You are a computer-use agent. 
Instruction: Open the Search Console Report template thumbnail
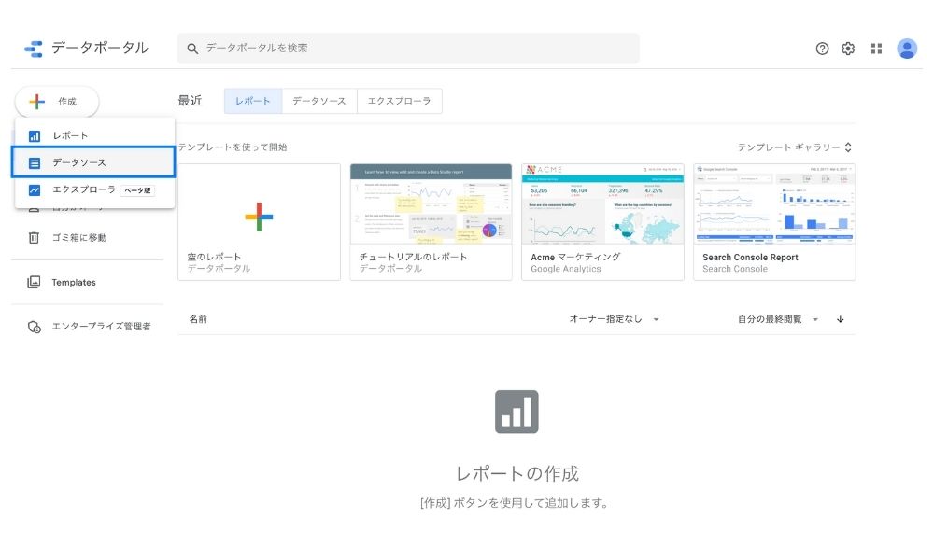click(x=774, y=204)
